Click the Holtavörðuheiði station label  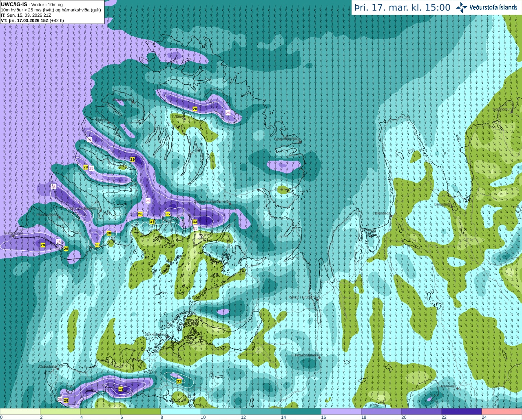pos(306,355)
